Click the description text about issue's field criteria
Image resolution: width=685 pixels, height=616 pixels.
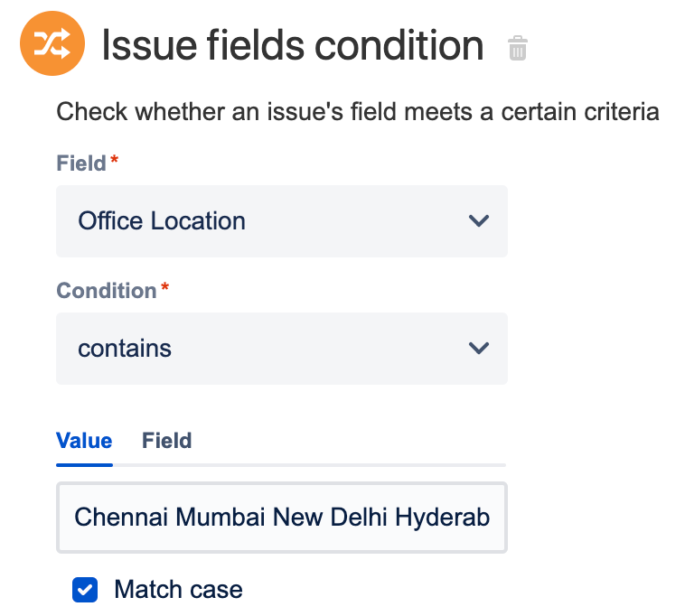(x=358, y=112)
